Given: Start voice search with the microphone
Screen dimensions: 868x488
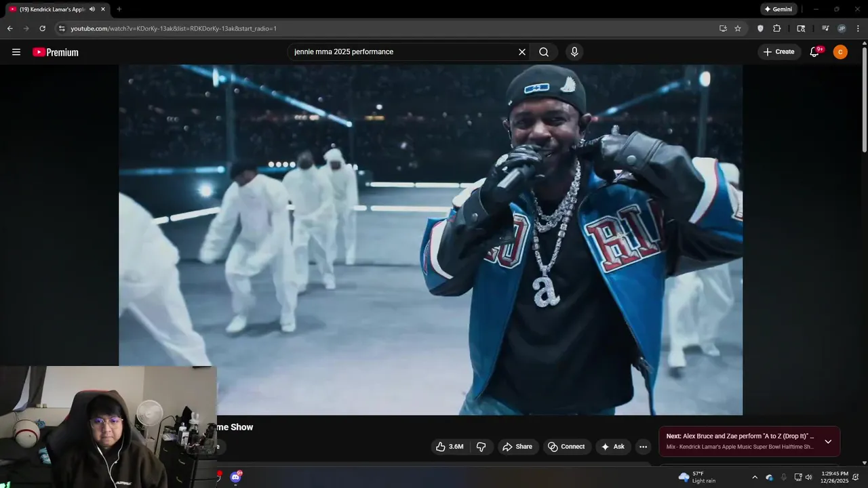Looking at the screenshot, I should (574, 52).
